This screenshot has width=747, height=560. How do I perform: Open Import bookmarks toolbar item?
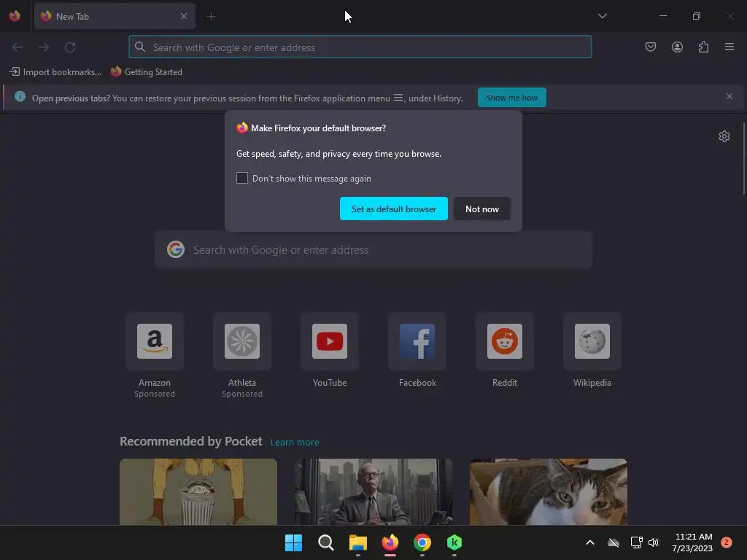coord(55,72)
